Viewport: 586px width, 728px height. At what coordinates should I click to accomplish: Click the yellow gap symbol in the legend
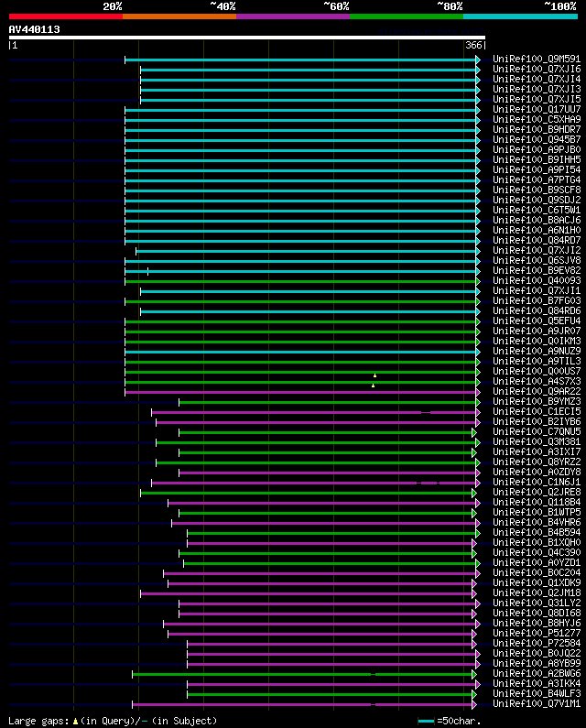click(75, 721)
